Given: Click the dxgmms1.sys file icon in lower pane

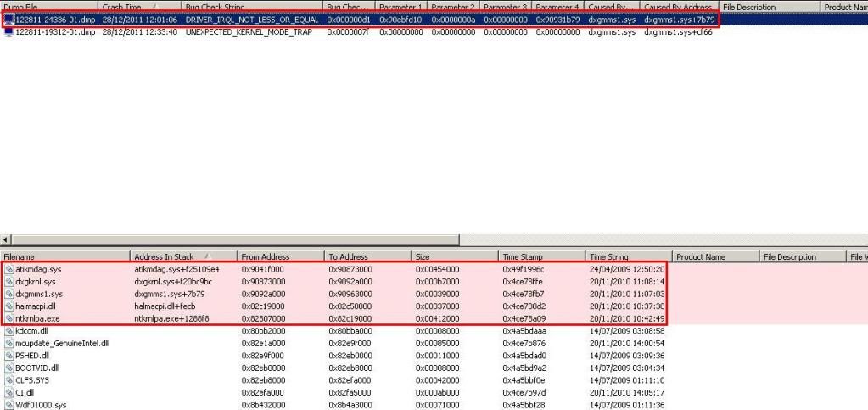Looking at the screenshot, I should (8, 294).
